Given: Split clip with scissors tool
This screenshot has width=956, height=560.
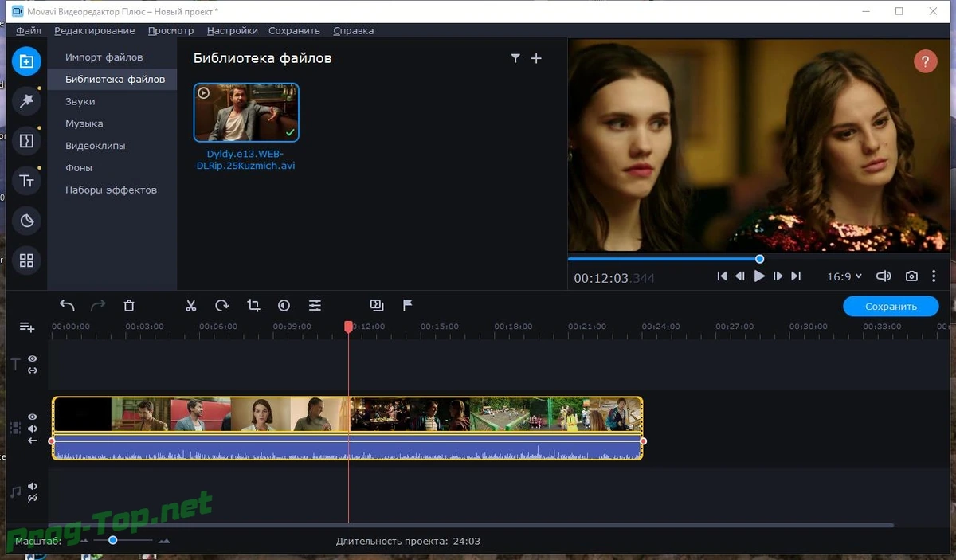Looking at the screenshot, I should tap(191, 305).
